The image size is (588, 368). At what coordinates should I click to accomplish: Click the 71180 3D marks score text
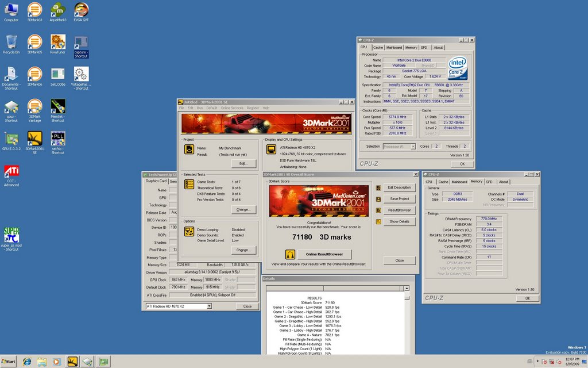(322, 237)
